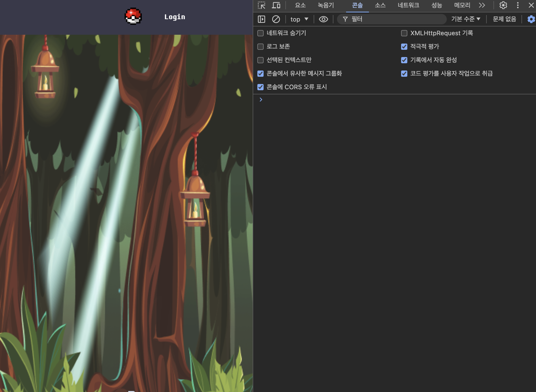Screen dimensions: 536x392
Task: Clear the console with the ban icon
Action: click(276, 19)
